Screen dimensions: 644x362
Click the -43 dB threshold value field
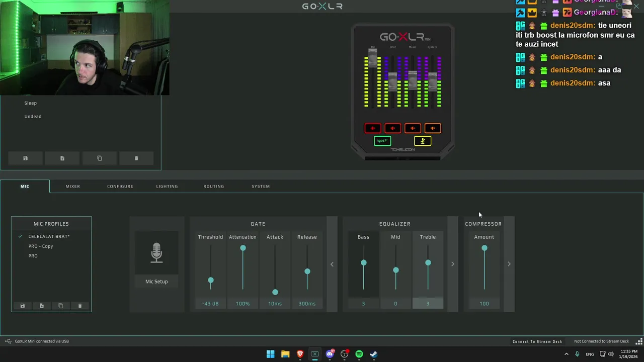210,304
